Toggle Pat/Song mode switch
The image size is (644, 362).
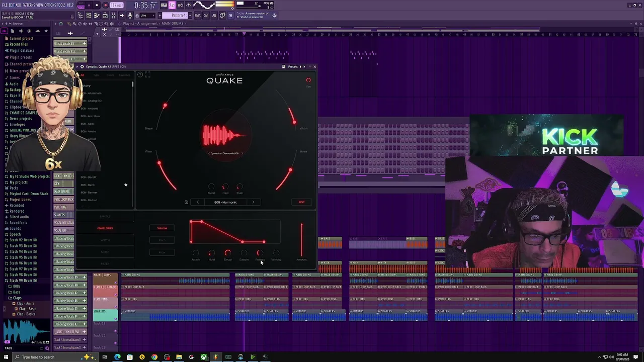click(80, 5)
